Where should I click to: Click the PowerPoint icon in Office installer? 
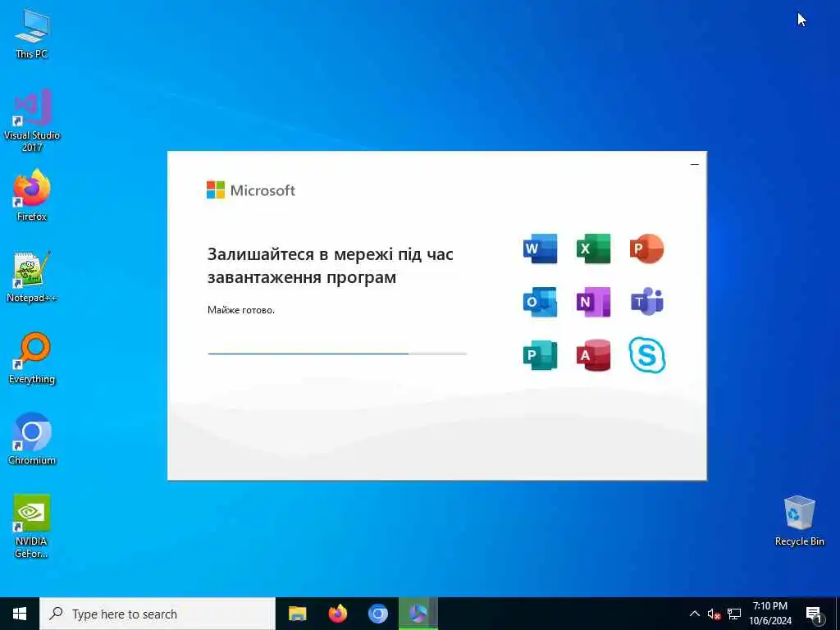pyautogui.click(x=646, y=249)
